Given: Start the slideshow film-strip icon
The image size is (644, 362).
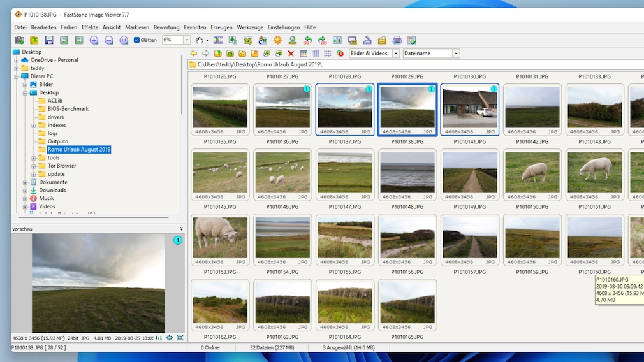Looking at the screenshot, I should click(x=218, y=40).
